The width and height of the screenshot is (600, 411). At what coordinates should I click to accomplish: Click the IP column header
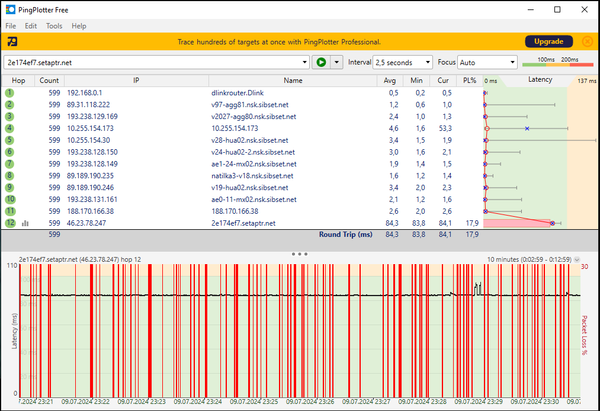(x=136, y=80)
